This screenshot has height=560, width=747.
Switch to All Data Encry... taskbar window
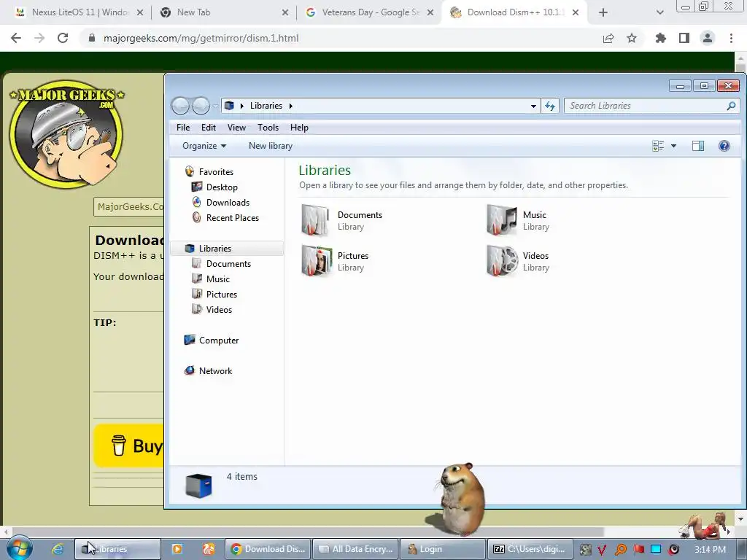click(x=355, y=549)
